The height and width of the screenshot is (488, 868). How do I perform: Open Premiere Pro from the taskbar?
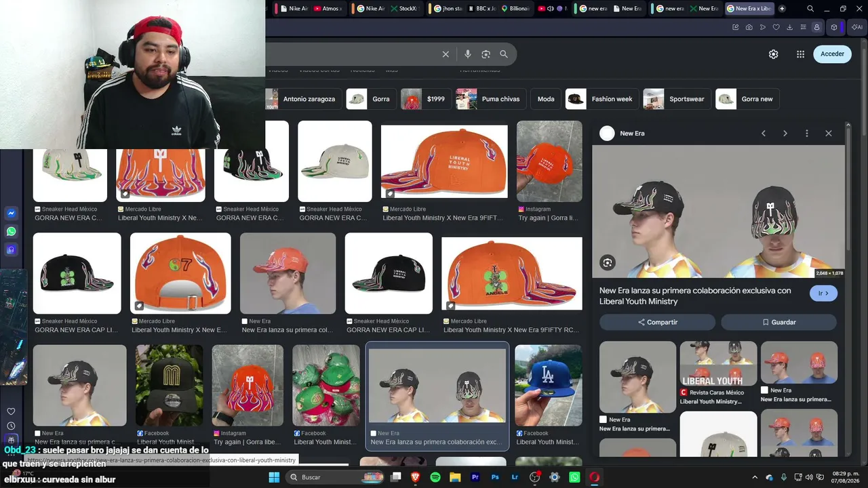point(475,477)
